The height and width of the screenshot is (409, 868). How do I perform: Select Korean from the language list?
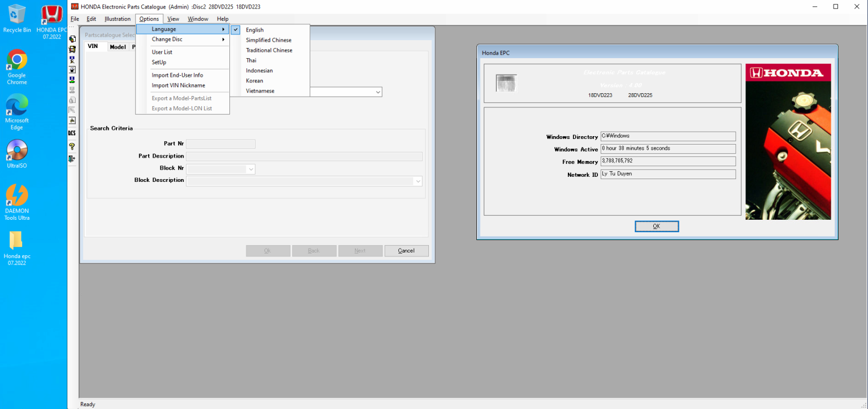click(254, 80)
